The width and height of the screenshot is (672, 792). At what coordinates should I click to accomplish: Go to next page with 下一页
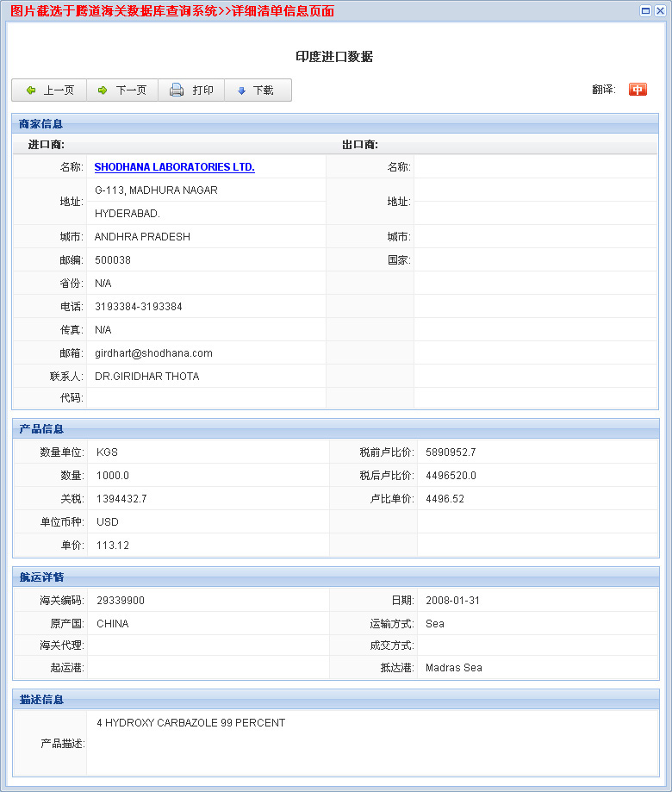tap(122, 90)
